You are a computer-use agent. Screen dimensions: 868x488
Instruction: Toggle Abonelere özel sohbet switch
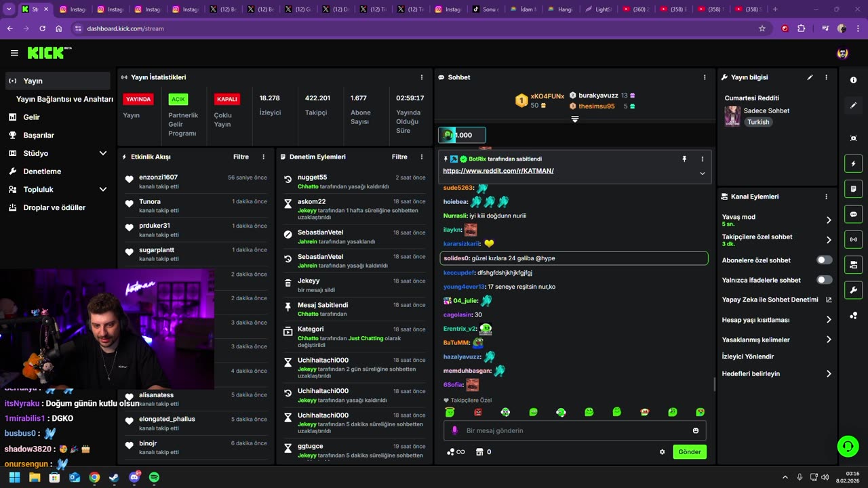coord(825,260)
